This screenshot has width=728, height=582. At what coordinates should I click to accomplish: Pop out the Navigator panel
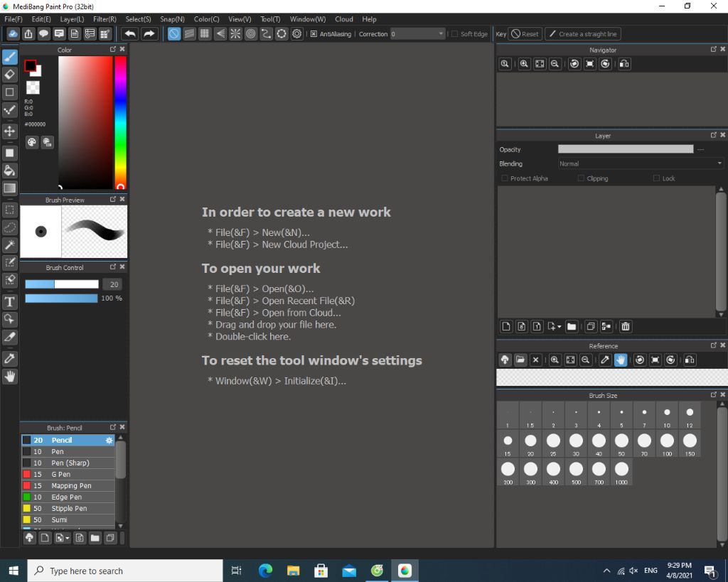point(714,49)
